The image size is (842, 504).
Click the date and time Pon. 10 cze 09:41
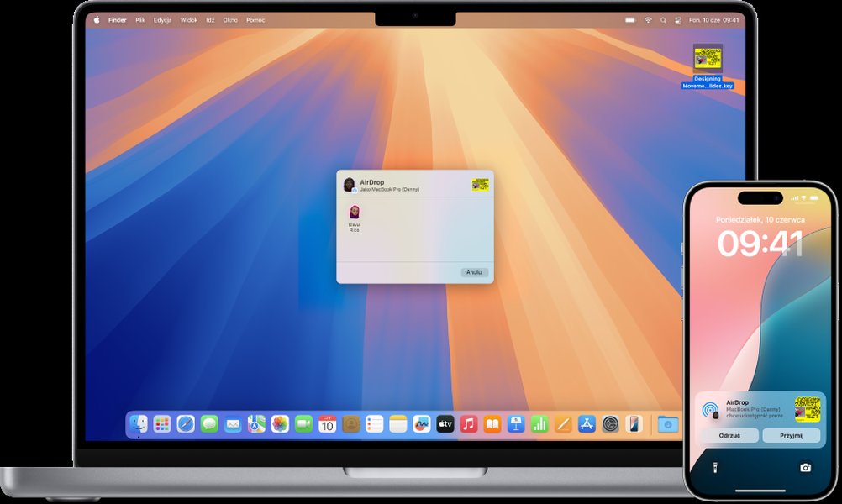pyautogui.click(x=713, y=20)
